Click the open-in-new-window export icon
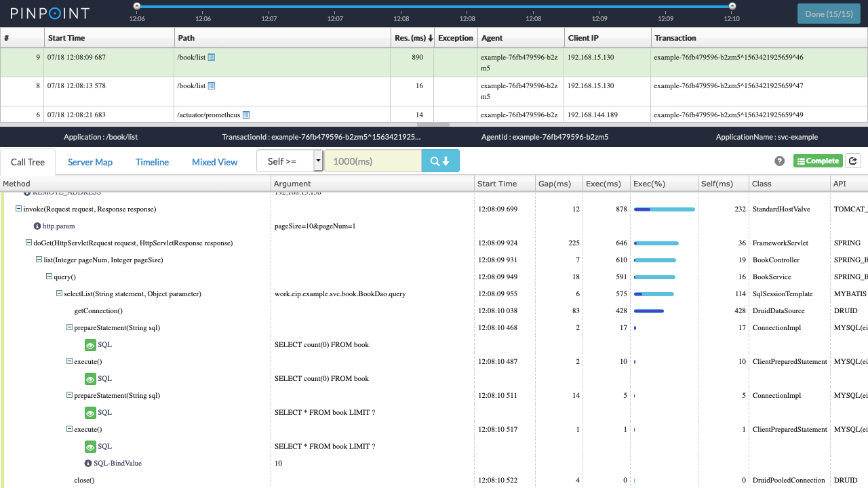 (x=853, y=161)
